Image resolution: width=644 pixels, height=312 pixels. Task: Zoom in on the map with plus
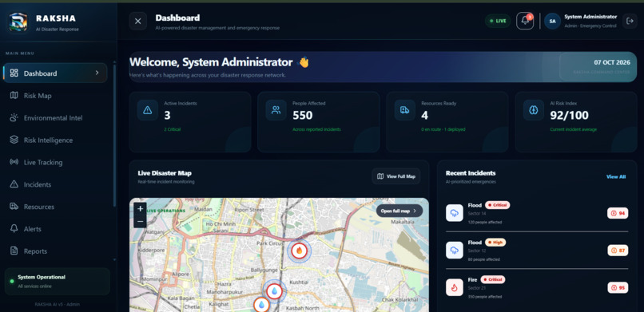point(140,209)
